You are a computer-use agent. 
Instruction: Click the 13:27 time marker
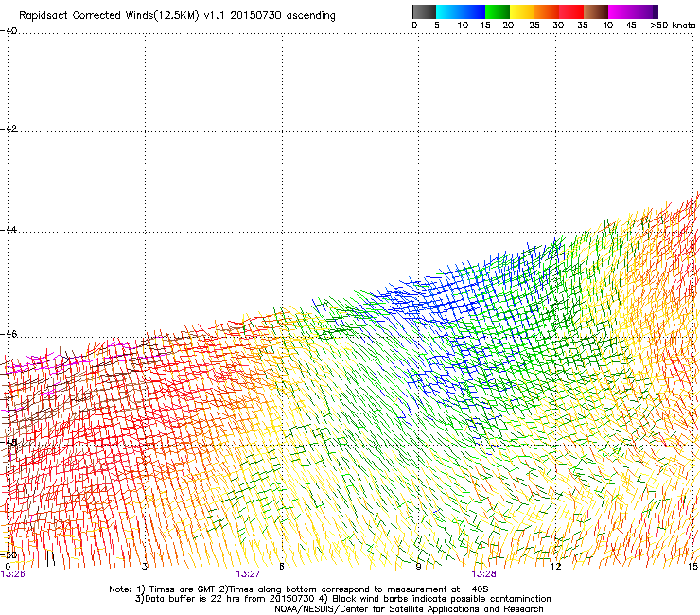click(248, 574)
